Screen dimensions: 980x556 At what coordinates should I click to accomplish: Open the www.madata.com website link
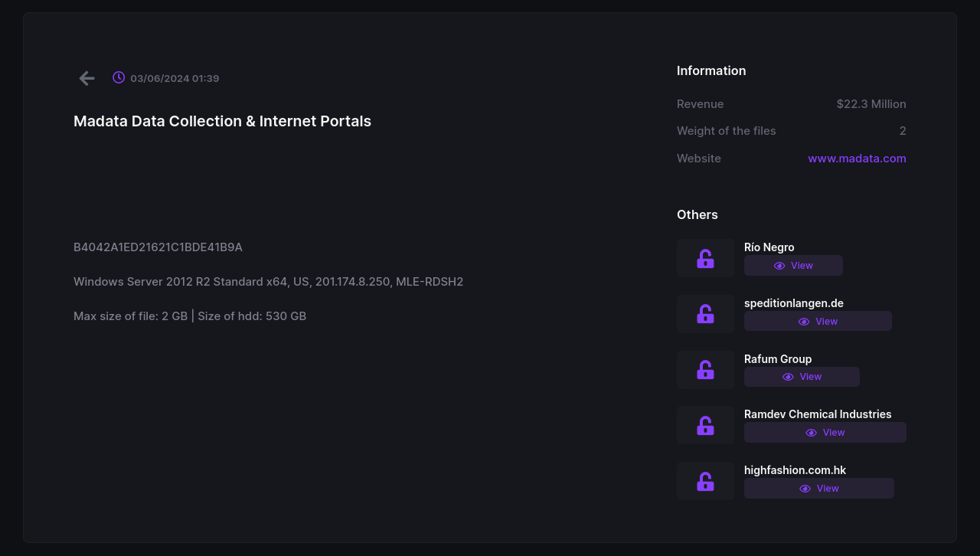click(x=857, y=158)
